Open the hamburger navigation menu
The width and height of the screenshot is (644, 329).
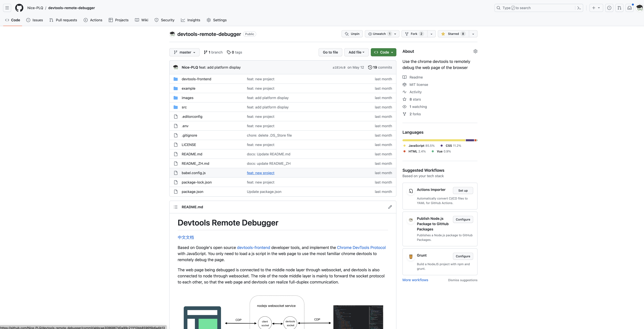pyautogui.click(x=7, y=8)
